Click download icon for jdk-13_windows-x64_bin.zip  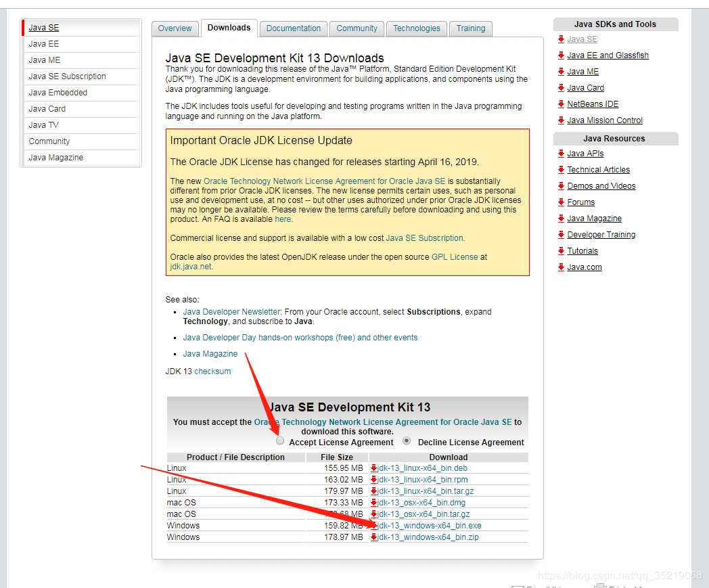(x=374, y=537)
